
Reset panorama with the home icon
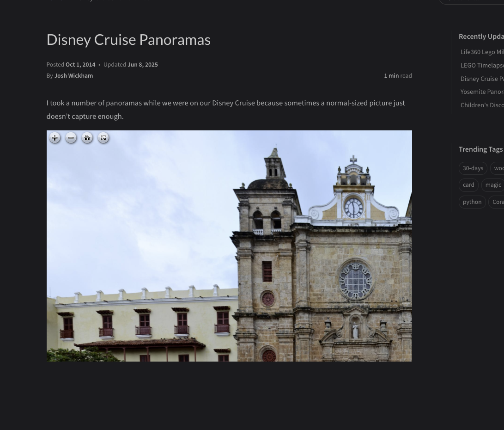[87, 138]
